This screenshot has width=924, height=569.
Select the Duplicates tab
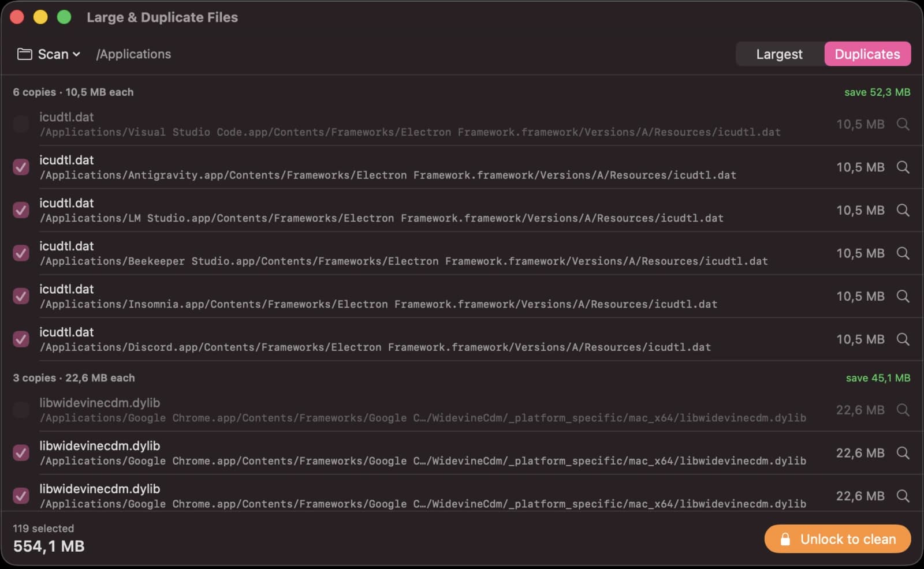click(x=867, y=54)
